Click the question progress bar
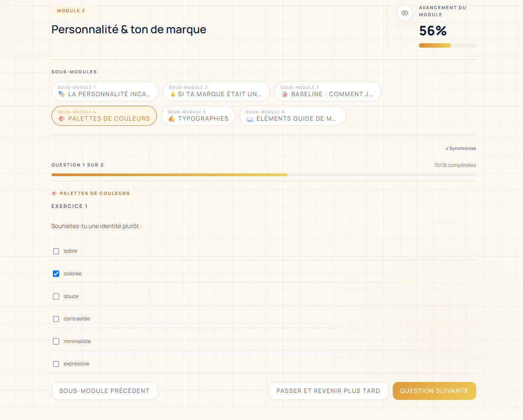523x420 pixels. tap(264, 175)
